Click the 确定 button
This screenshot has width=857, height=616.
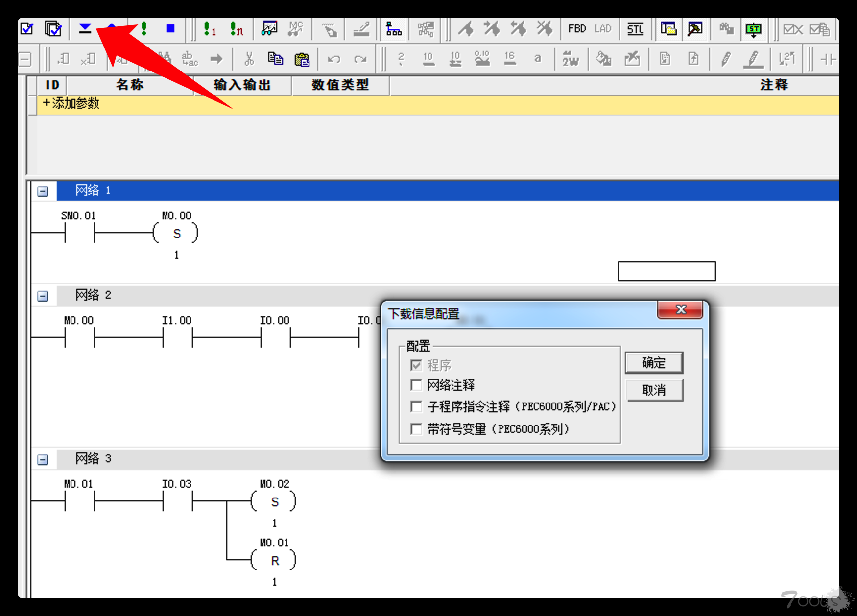point(654,363)
